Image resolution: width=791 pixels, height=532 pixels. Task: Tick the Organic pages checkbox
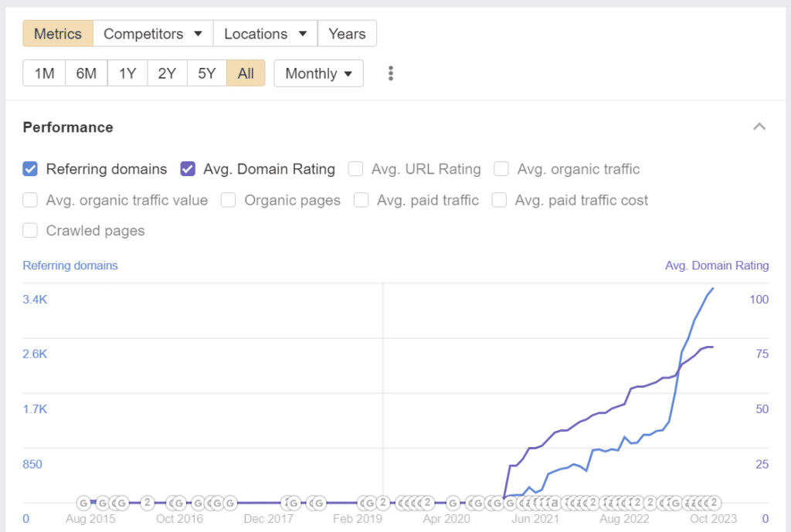pos(228,200)
